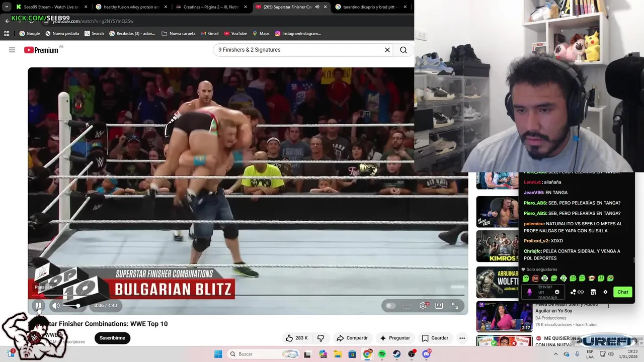Open the volume tray icon
This screenshot has height=362, width=644.
(x=611, y=354)
